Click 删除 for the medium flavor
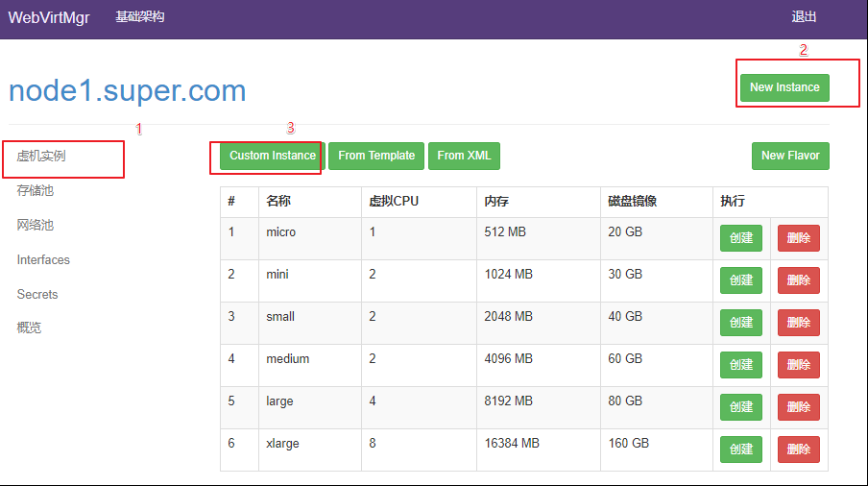The image size is (868, 486). [798, 365]
